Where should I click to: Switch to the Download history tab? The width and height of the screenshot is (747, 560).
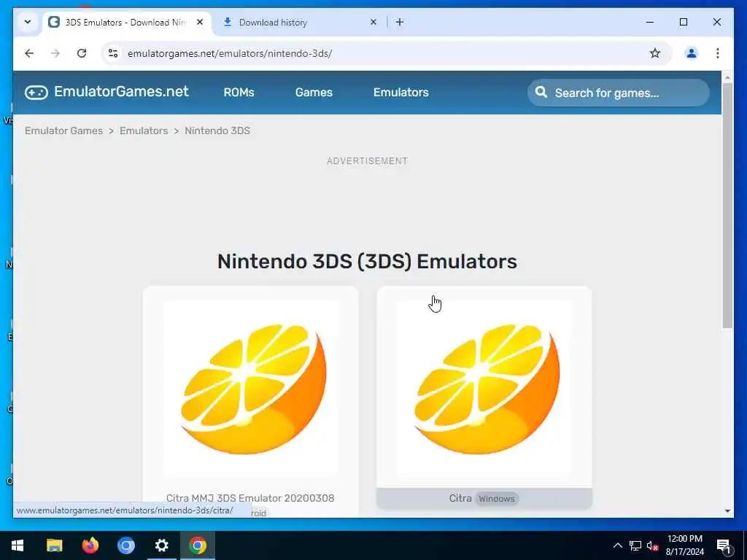[x=300, y=23]
